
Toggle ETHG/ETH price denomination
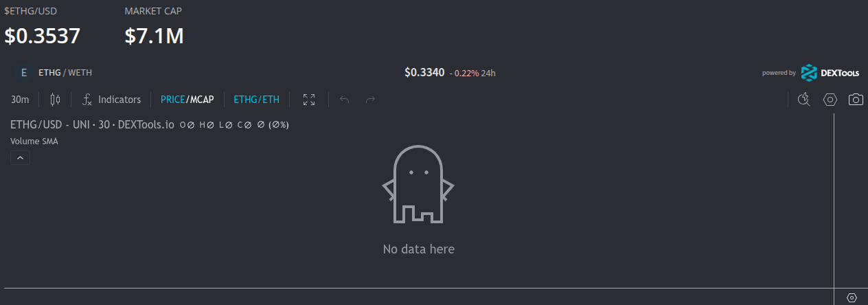256,100
